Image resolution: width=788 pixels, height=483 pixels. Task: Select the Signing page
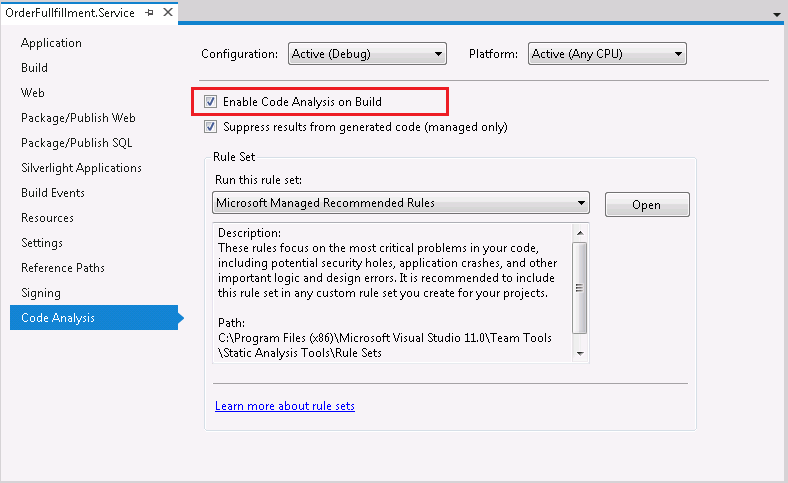[x=41, y=293]
